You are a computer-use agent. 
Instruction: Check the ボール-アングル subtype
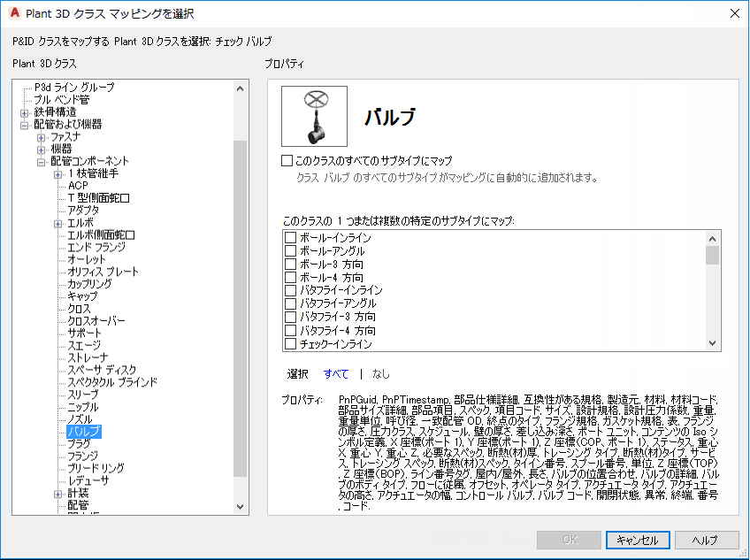[290, 250]
